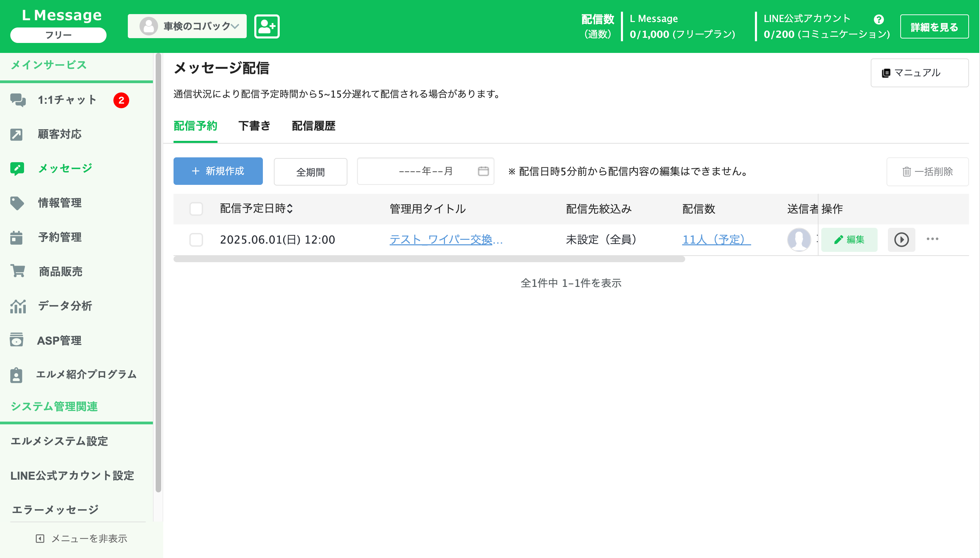980x558 pixels.
Task: Click the help question mark icon
Action: tap(879, 19)
